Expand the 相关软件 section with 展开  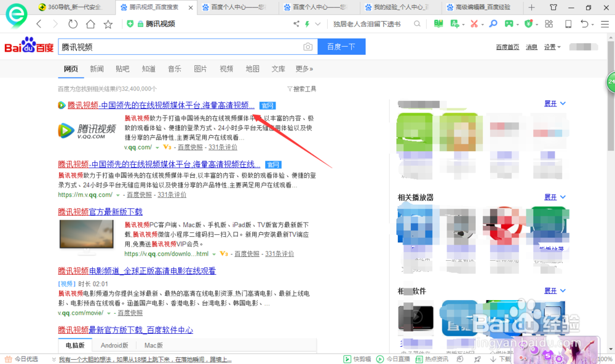click(x=555, y=291)
